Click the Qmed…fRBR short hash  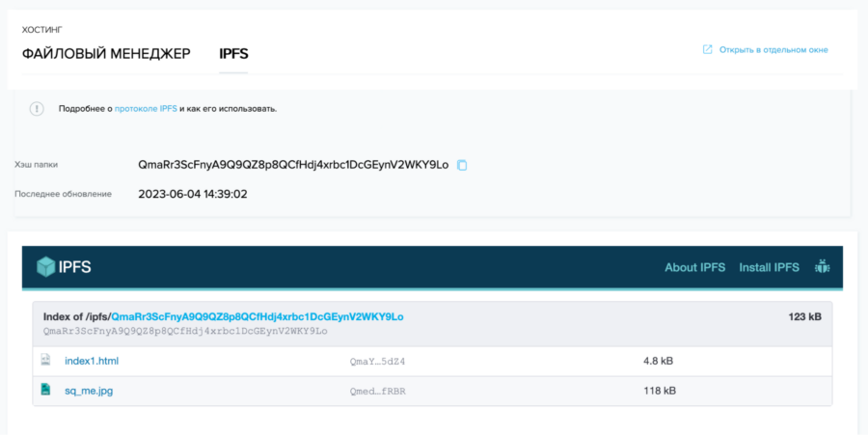click(x=377, y=392)
